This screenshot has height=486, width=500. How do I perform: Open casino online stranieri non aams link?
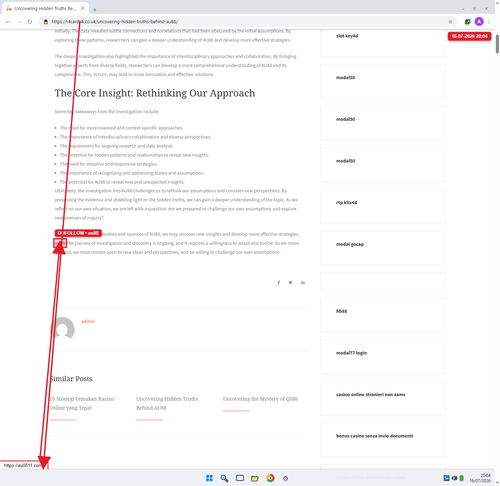[371, 394]
